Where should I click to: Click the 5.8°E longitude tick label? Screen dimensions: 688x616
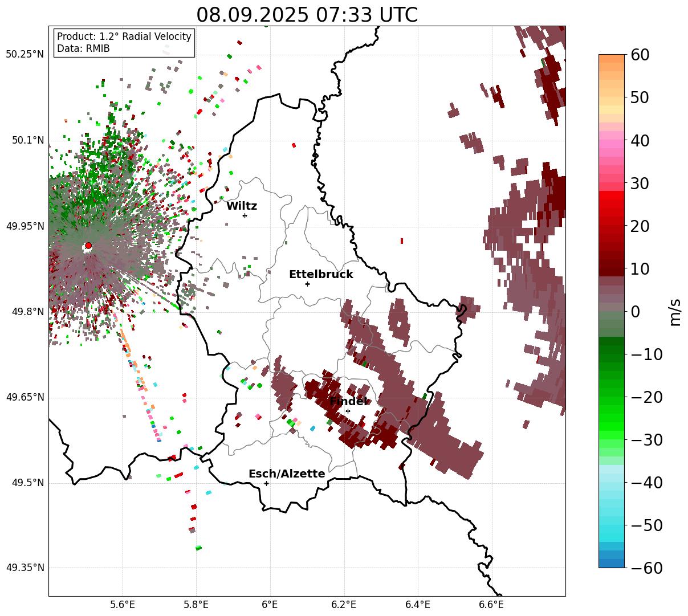click(197, 605)
